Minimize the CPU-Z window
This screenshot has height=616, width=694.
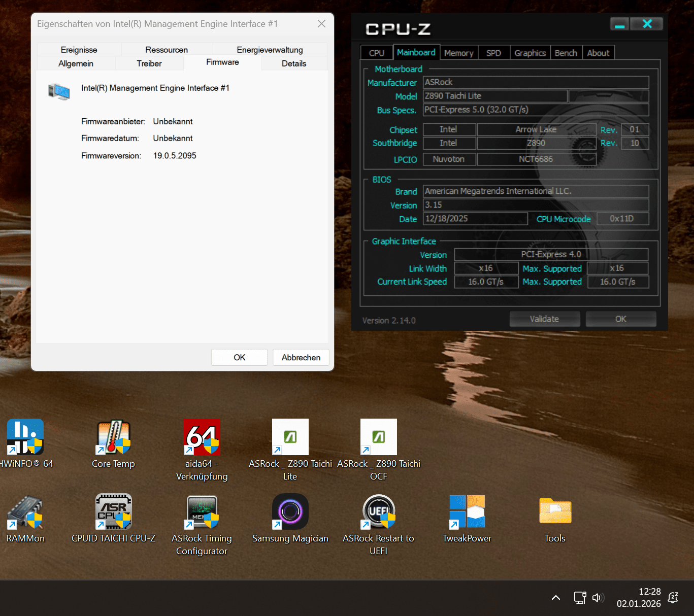(620, 24)
